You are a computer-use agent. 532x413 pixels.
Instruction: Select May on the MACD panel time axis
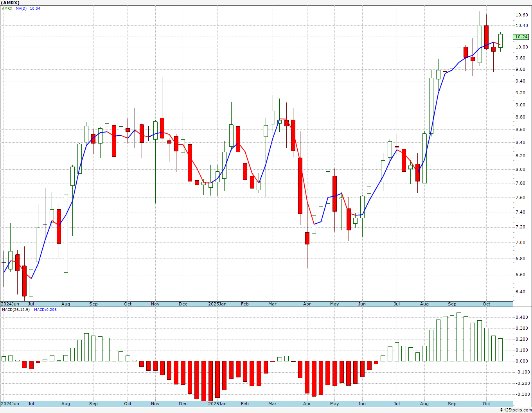pos(334,404)
